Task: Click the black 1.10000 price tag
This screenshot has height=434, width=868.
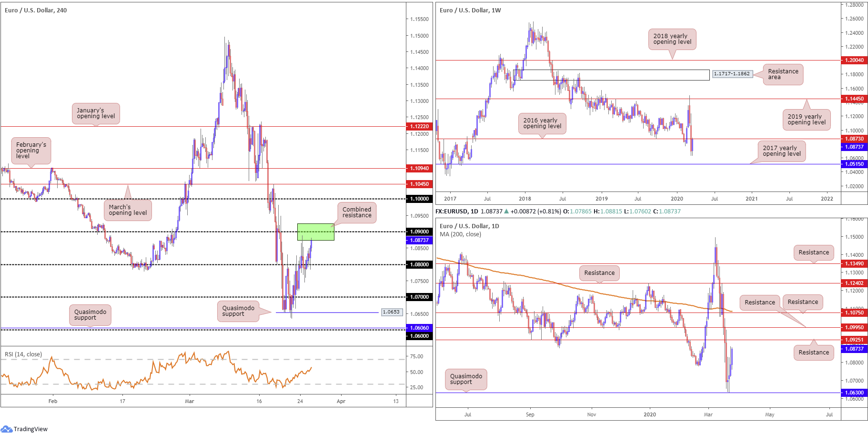Action: [x=419, y=199]
